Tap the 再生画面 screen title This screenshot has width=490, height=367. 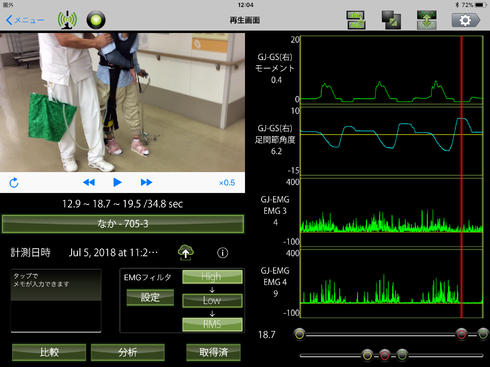(x=245, y=20)
